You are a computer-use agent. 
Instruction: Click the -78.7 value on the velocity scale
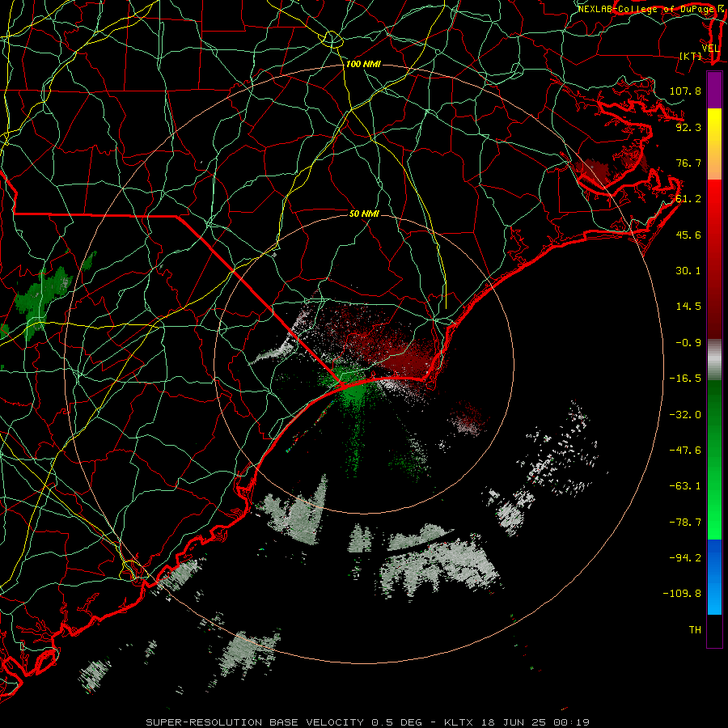click(685, 523)
